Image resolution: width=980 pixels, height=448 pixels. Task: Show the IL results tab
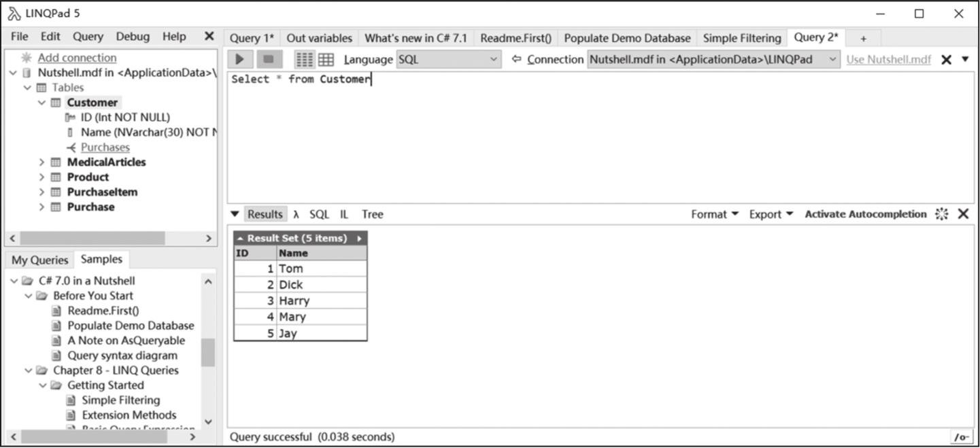point(344,214)
